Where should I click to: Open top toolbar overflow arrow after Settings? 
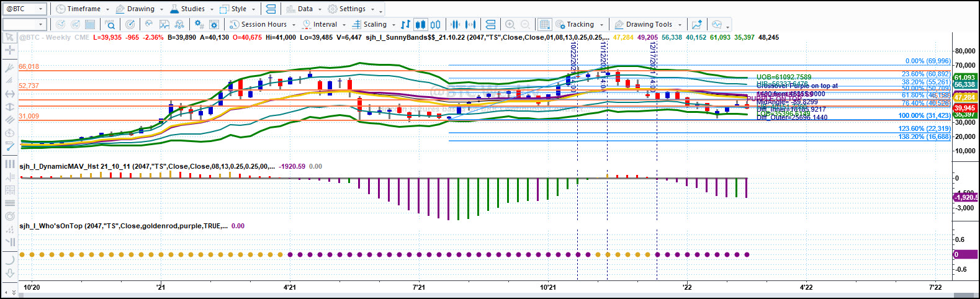tap(380, 11)
